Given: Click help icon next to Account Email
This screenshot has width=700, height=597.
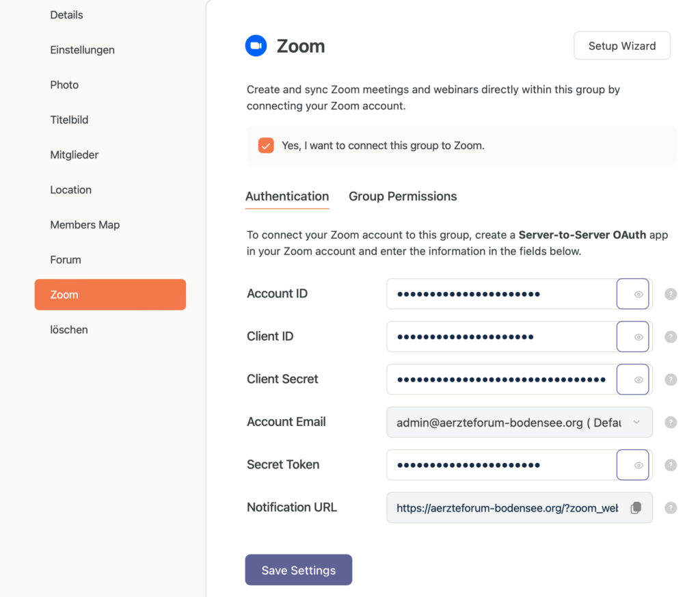Looking at the screenshot, I should coord(671,422).
